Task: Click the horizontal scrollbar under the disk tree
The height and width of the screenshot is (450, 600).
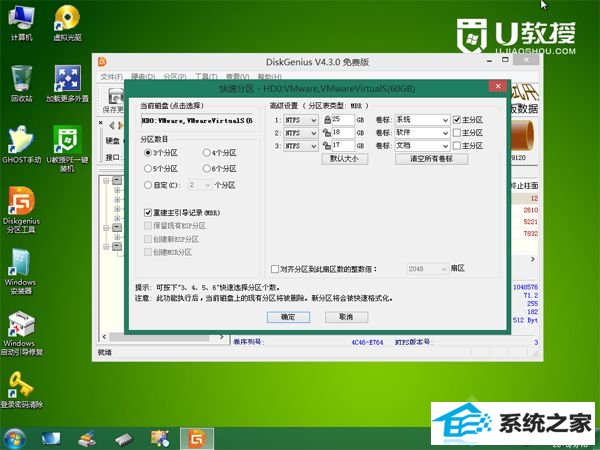Action: pyautogui.click(x=163, y=338)
